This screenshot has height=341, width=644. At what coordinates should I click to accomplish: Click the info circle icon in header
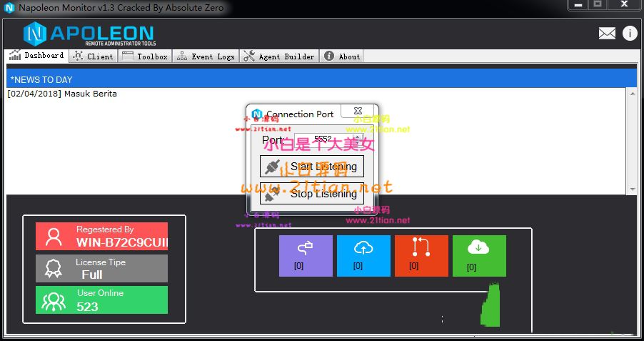pos(629,34)
